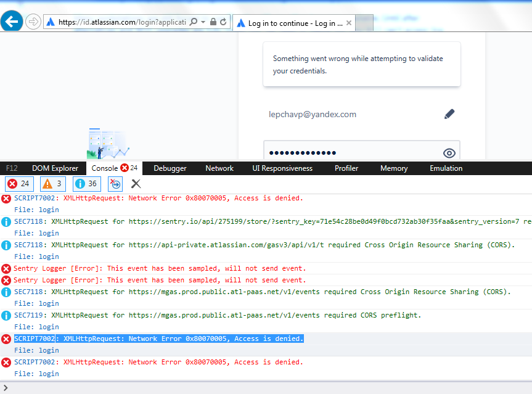Switch to the DOM Explorer tab
Viewport: 532px width, 394px height.
55,168
